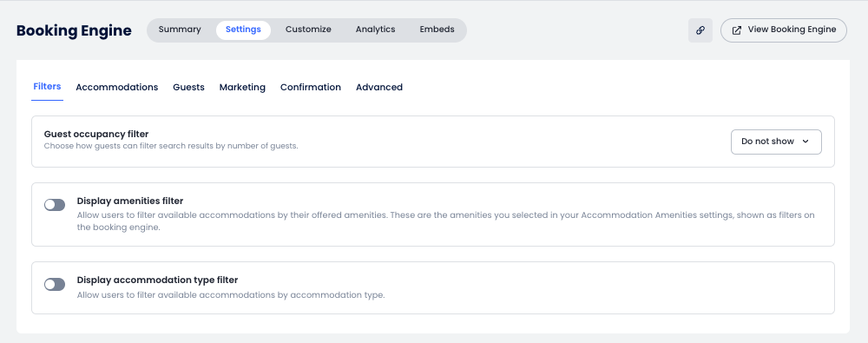This screenshot has width=868, height=343.
Task: Click text 'Choose how guests can filter search results'
Action: (128, 146)
